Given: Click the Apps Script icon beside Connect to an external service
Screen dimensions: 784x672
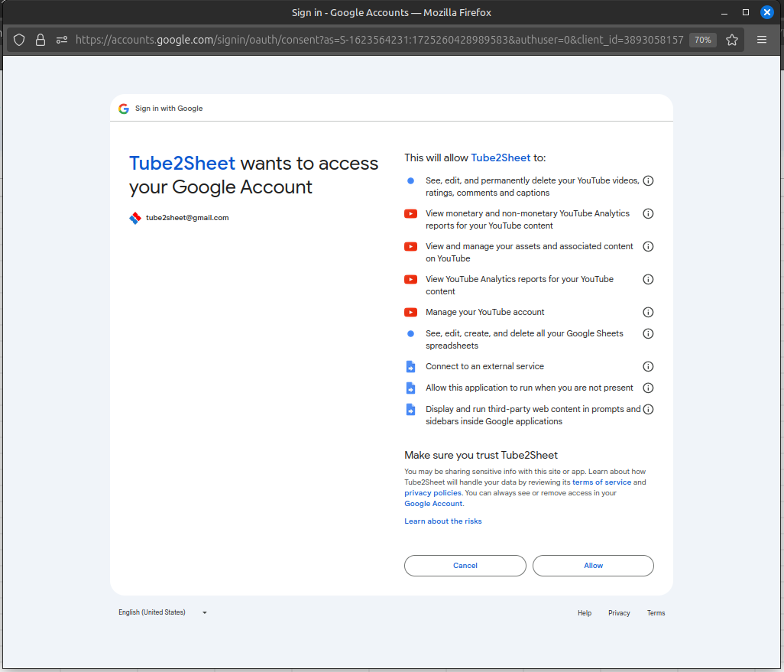Looking at the screenshot, I should click(410, 366).
